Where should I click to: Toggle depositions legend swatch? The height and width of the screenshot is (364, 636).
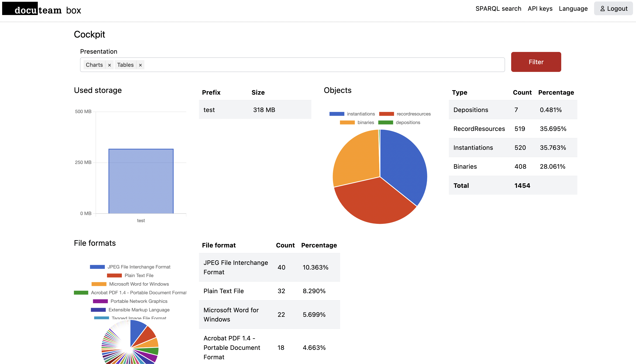385,123
